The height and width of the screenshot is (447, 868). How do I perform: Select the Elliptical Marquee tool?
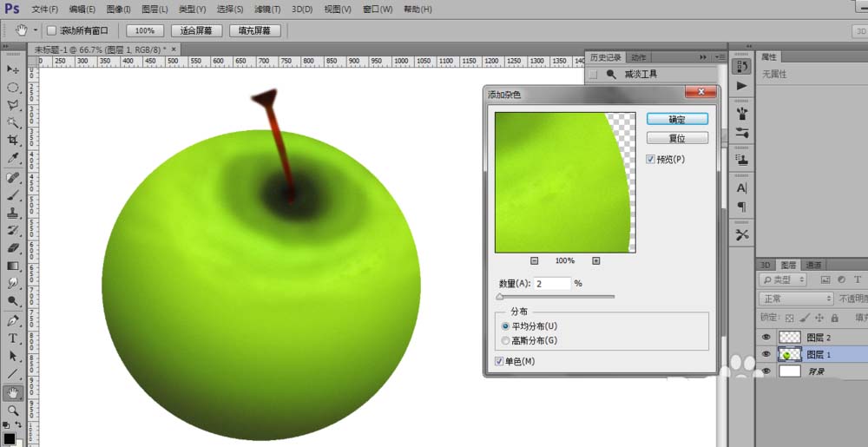13,88
